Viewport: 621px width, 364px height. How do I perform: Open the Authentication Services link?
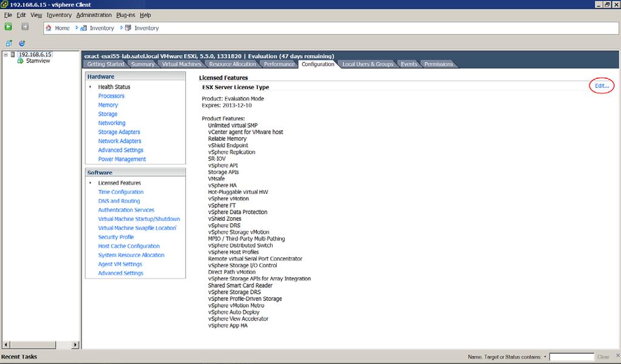tap(126, 210)
